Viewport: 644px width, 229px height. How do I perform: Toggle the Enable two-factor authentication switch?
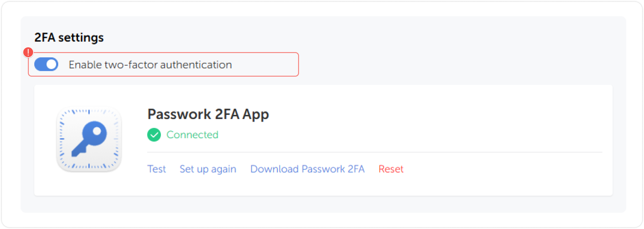coord(46,64)
